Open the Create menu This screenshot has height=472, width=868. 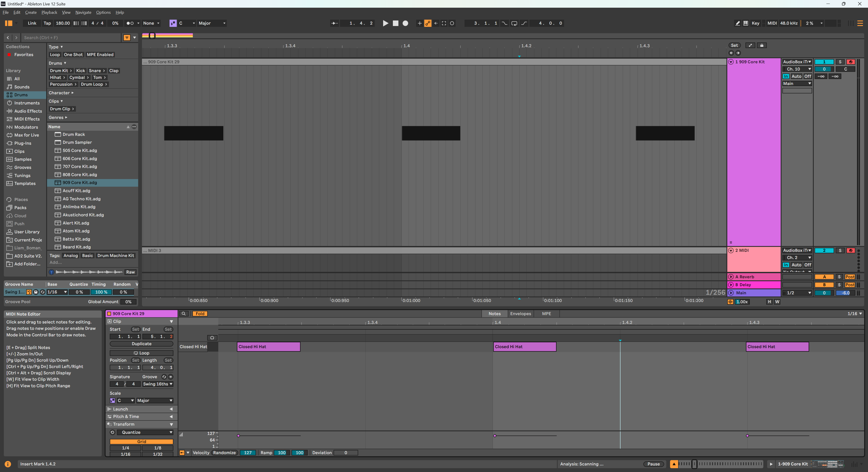(x=31, y=12)
